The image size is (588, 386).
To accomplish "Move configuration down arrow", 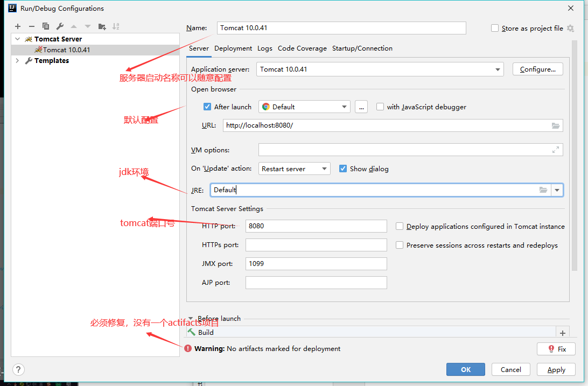I will point(88,26).
